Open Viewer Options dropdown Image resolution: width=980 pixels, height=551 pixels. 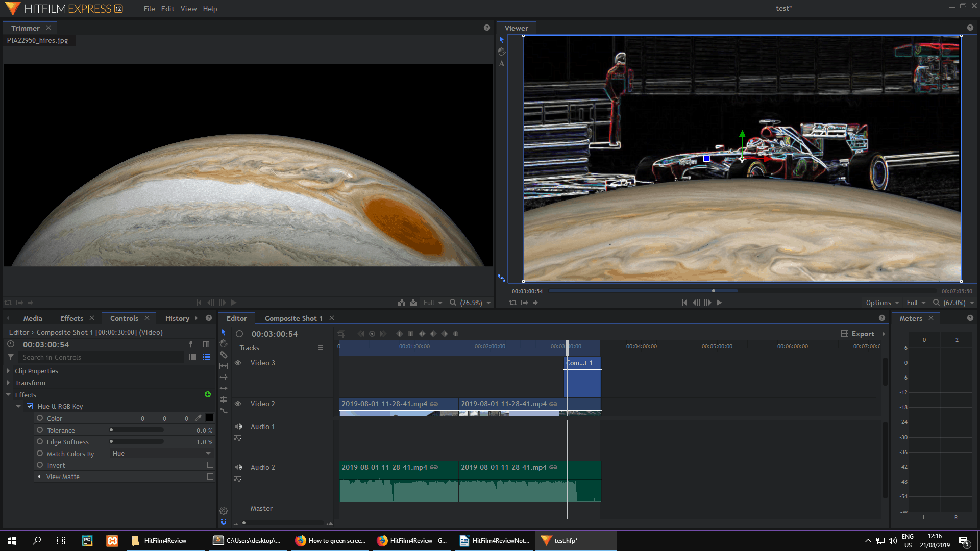pyautogui.click(x=882, y=303)
